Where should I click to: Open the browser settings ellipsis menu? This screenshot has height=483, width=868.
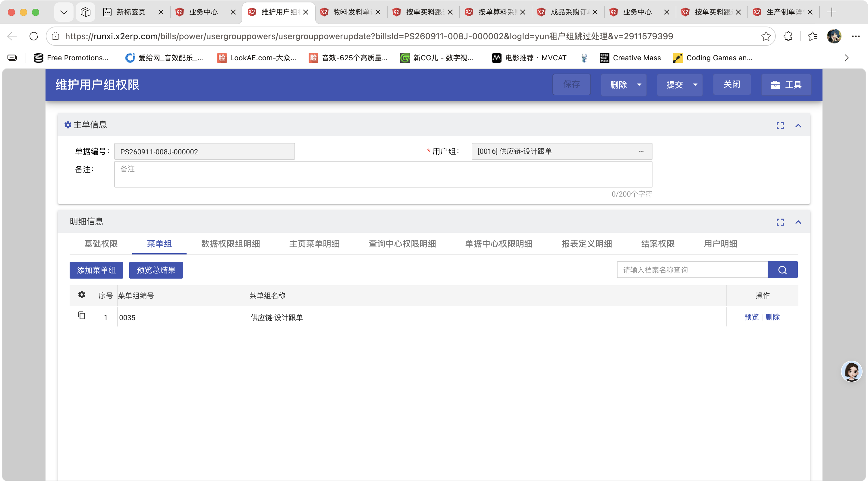click(x=856, y=36)
